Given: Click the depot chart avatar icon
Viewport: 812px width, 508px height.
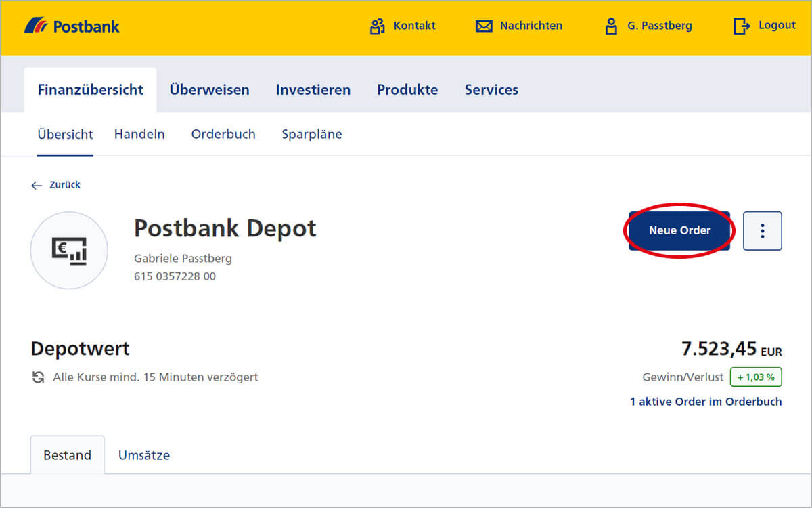Looking at the screenshot, I should pyautogui.click(x=69, y=251).
